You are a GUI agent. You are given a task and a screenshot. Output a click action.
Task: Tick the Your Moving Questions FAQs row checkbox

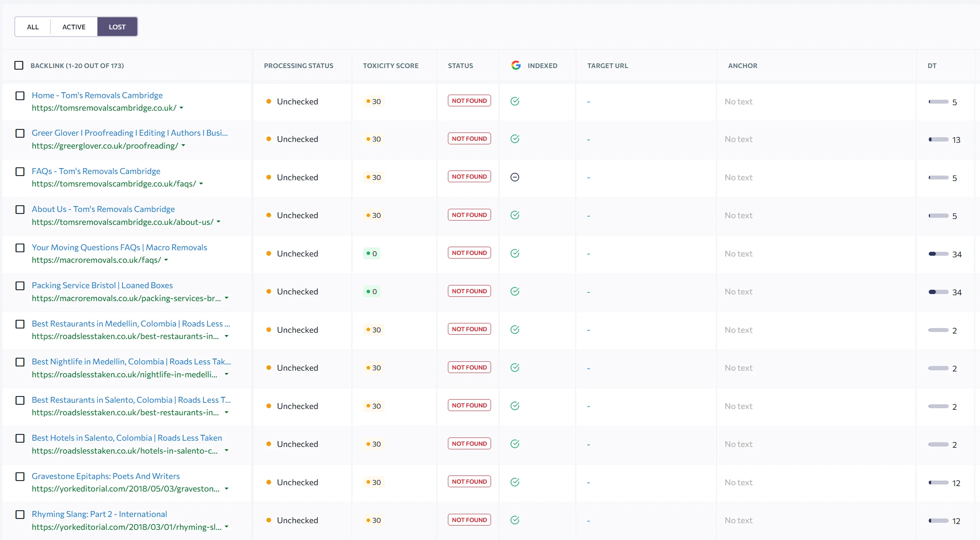click(20, 248)
